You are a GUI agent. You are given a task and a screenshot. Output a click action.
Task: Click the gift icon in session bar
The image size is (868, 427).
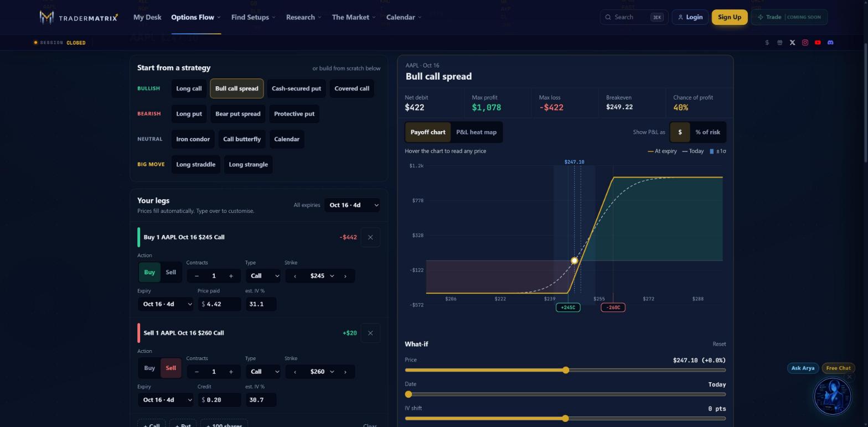[x=779, y=43]
